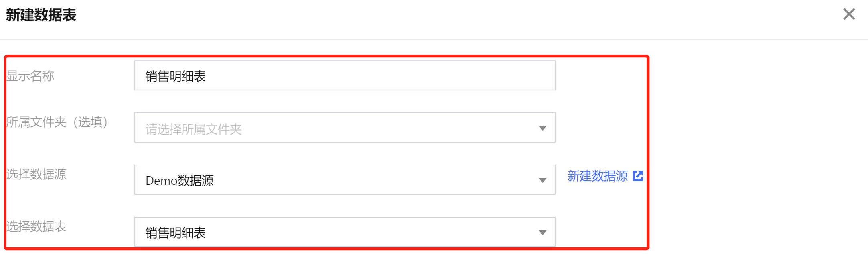
Task: Click the empty area right of 显示名称 input
Action: tap(601, 75)
